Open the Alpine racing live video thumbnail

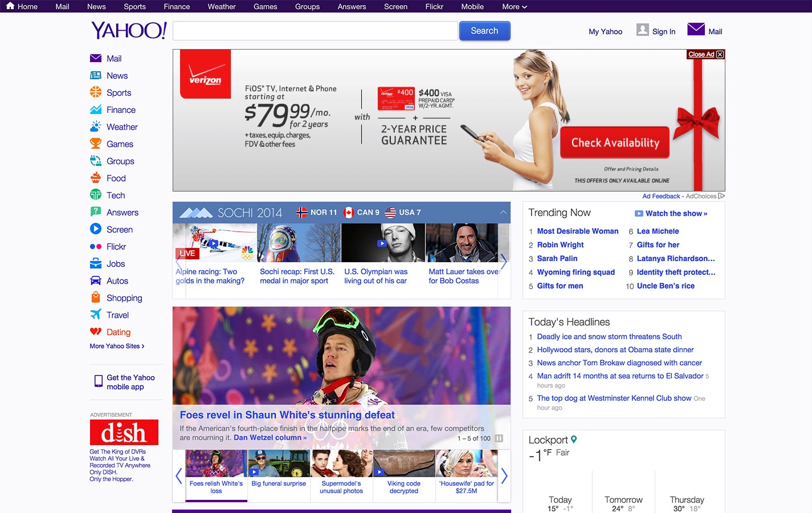tap(215, 243)
